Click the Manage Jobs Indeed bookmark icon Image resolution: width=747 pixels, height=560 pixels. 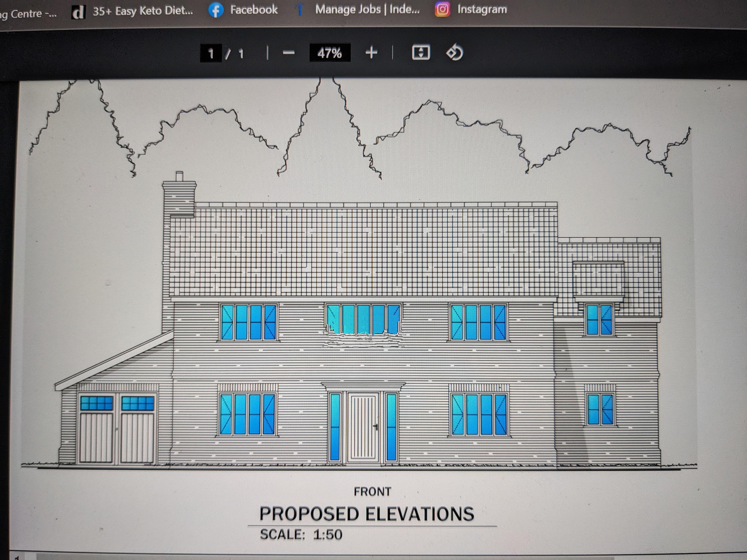click(x=299, y=9)
